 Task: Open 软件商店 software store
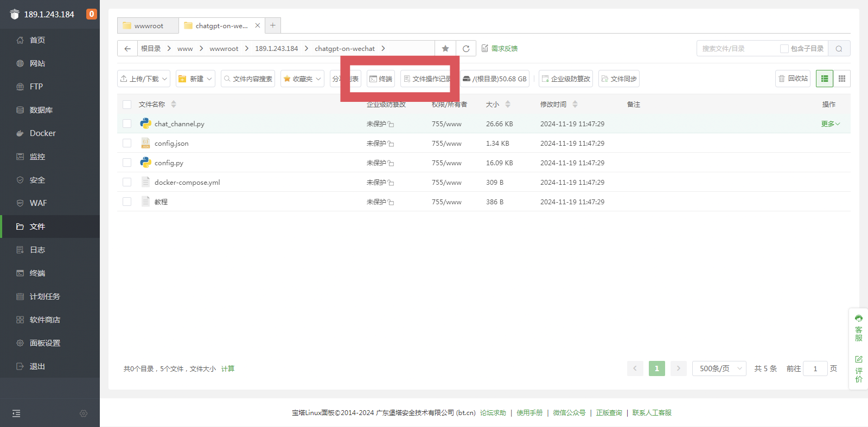(44, 320)
